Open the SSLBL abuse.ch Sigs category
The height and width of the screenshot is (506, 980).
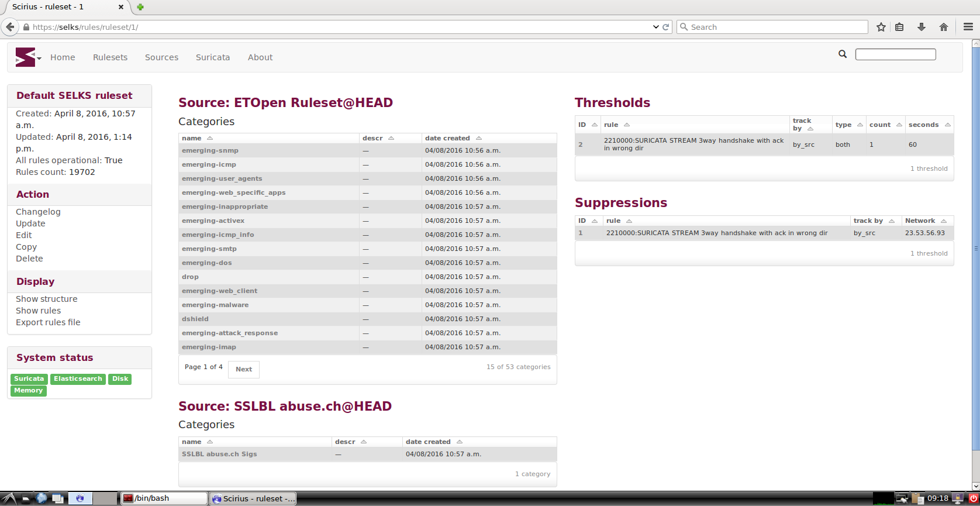[219, 454]
